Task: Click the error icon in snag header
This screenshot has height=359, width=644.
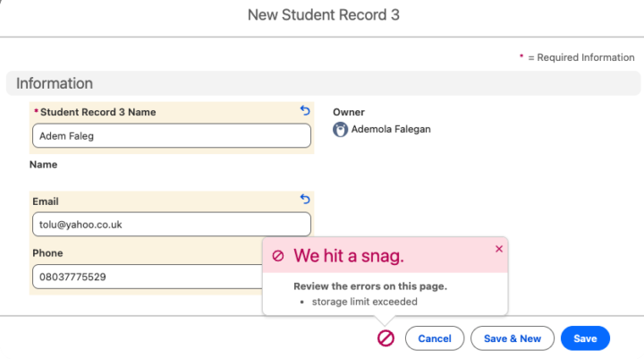Action: point(278,256)
